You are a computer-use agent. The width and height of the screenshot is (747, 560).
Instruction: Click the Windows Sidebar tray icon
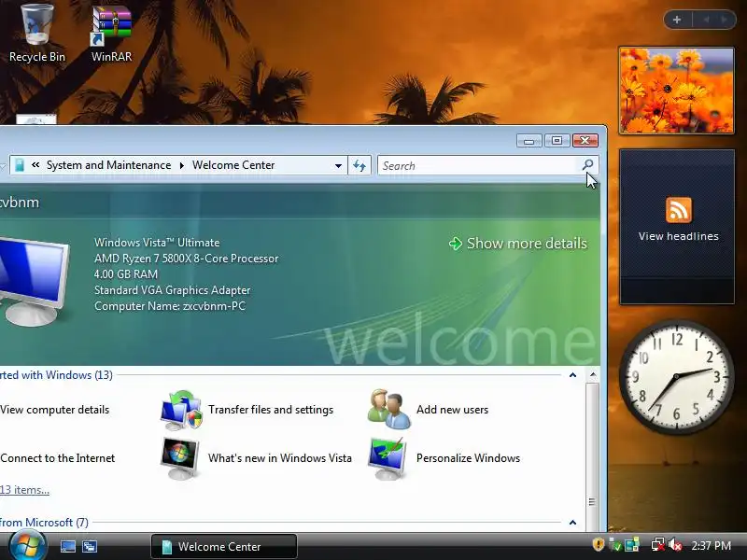tap(632, 545)
